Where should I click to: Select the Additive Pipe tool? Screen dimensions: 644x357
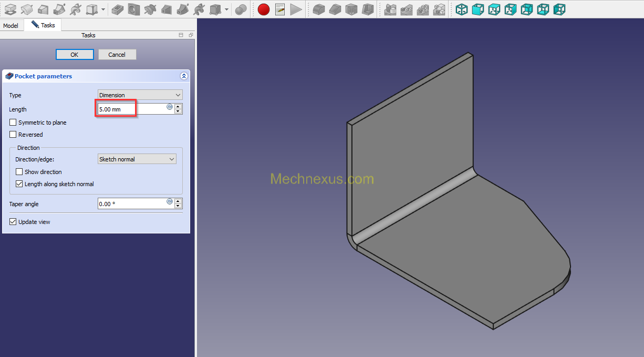(59, 9)
